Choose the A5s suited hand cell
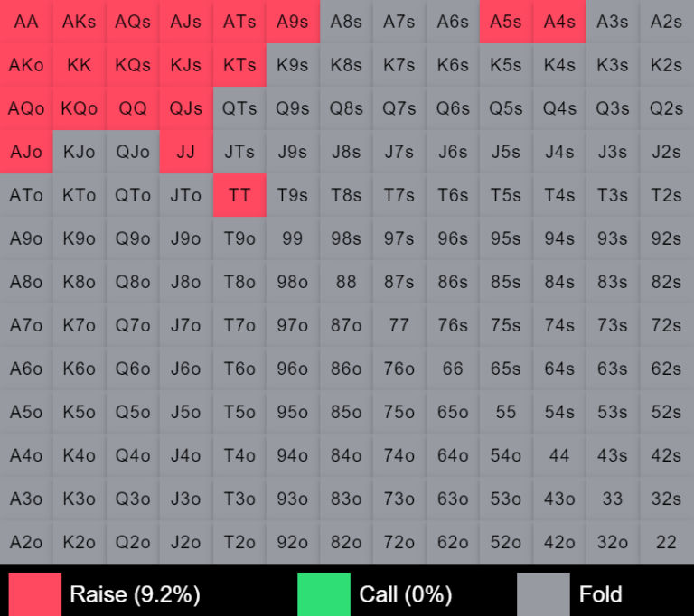 pos(506,22)
